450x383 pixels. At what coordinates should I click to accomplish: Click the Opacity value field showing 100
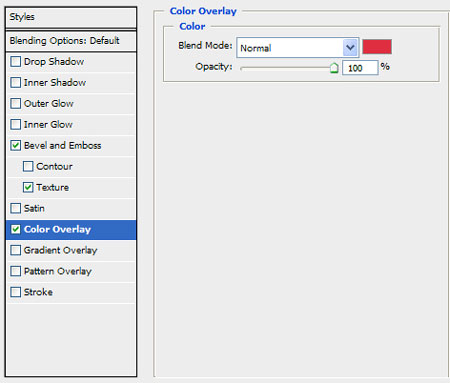(x=360, y=68)
